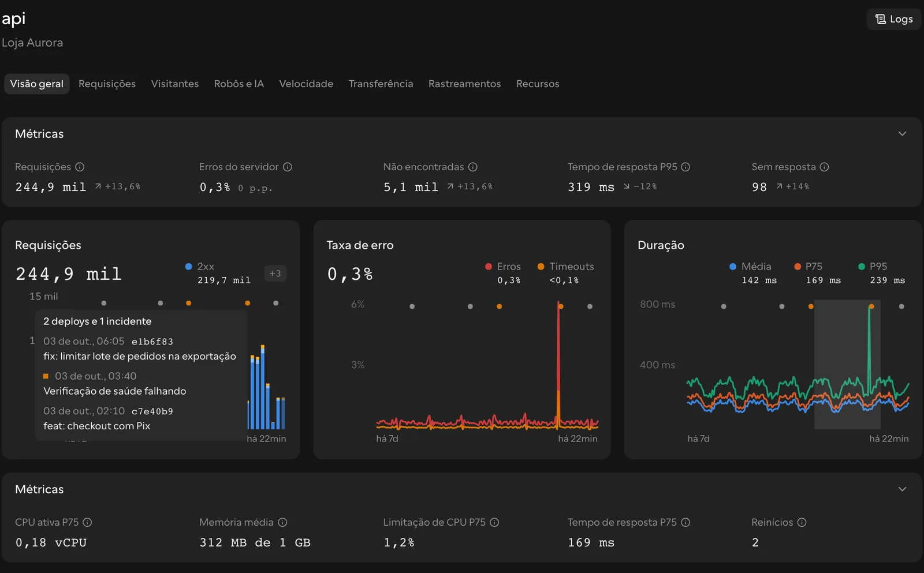Collapse the bottom Métricas section chevron
Image resolution: width=924 pixels, height=573 pixels.
[902, 489]
